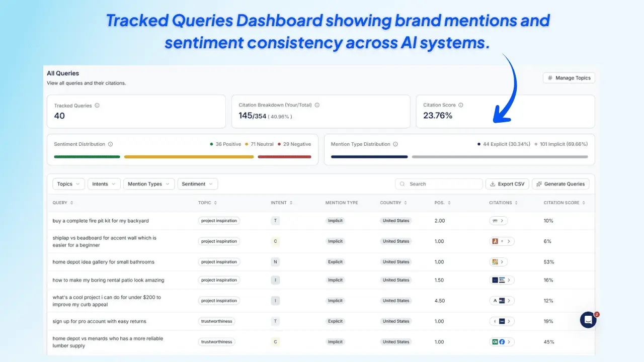Click the Manage Topics button
Image resolution: width=644 pixels, height=362 pixels.
[569, 78]
